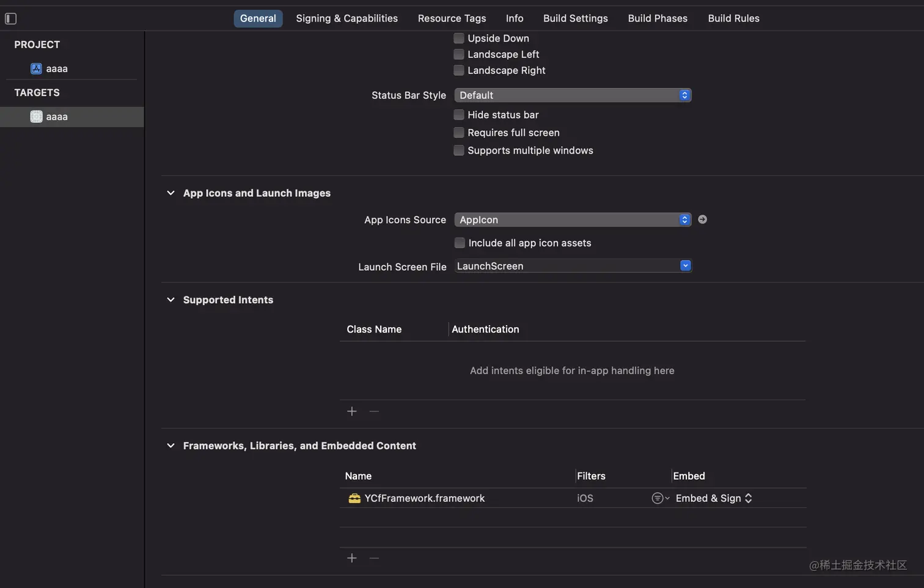Click the Launch Screen File field
This screenshot has width=924, height=588.
[573, 266]
